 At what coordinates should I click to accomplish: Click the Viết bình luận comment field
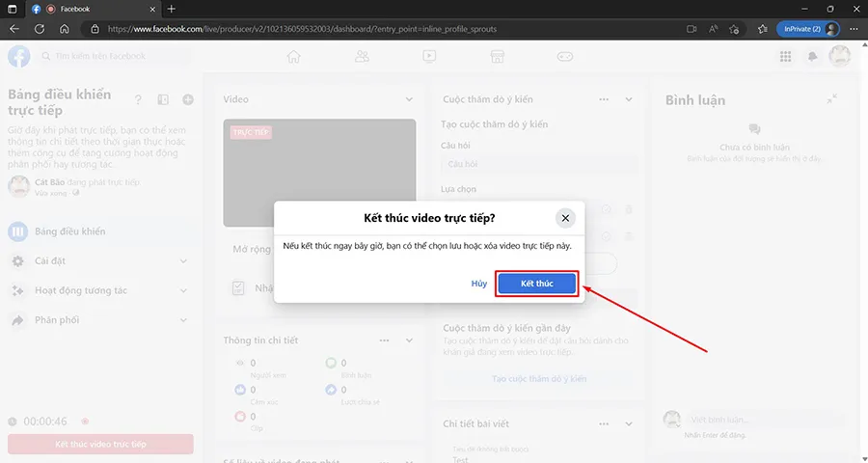pyautogui.click(x=766, y=420)
